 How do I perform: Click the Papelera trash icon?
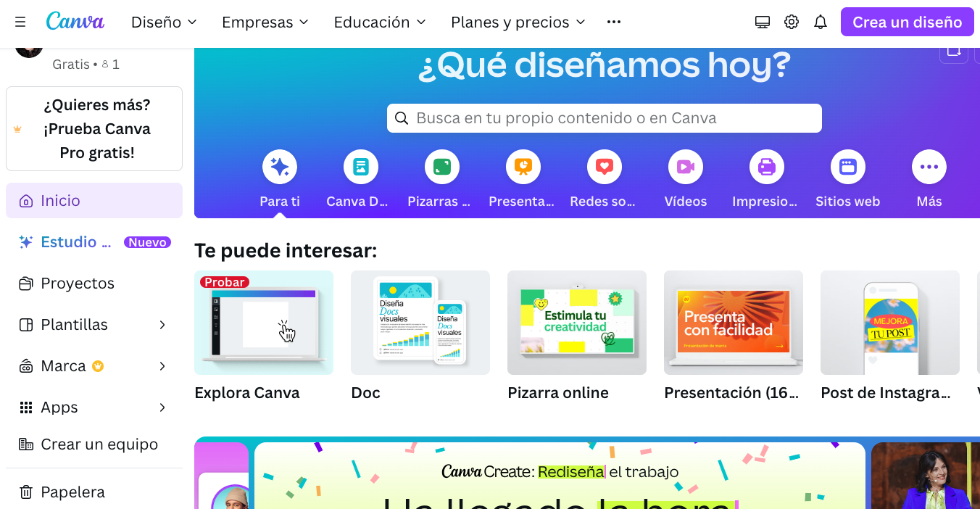(x=26, y=492)
